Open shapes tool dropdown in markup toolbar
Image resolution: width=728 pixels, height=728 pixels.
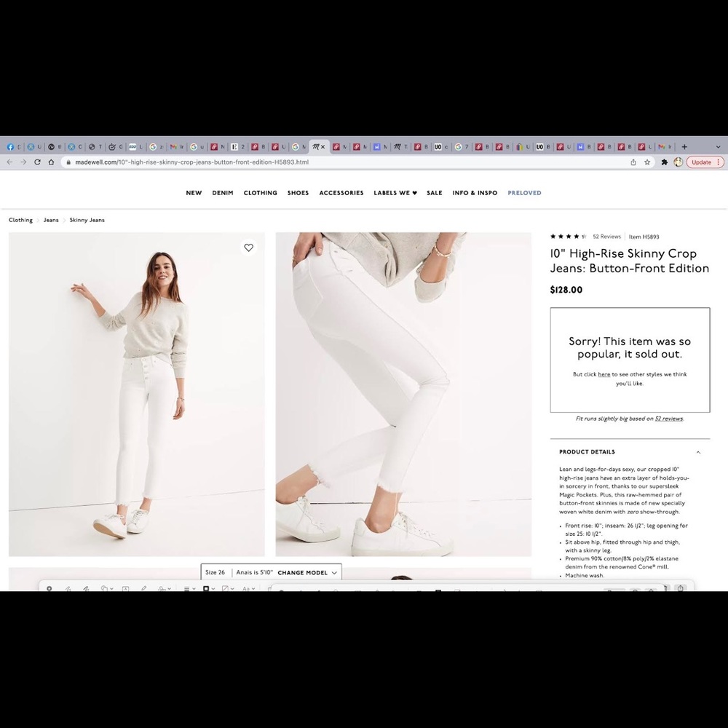tap(107, 589)
